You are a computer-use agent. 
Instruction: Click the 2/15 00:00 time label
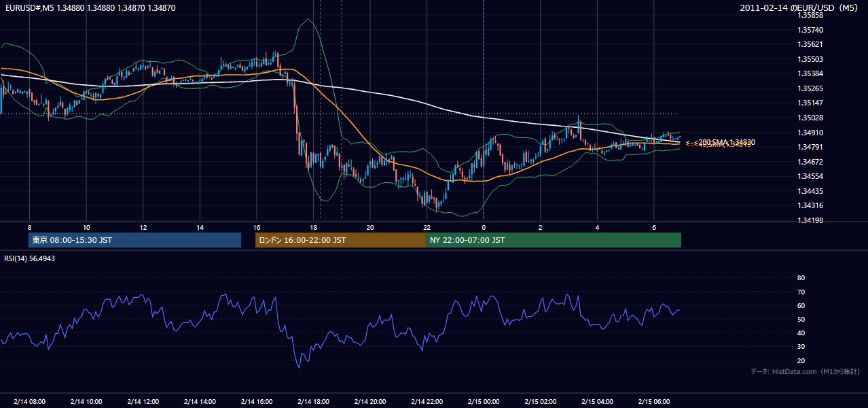(484, 402)
